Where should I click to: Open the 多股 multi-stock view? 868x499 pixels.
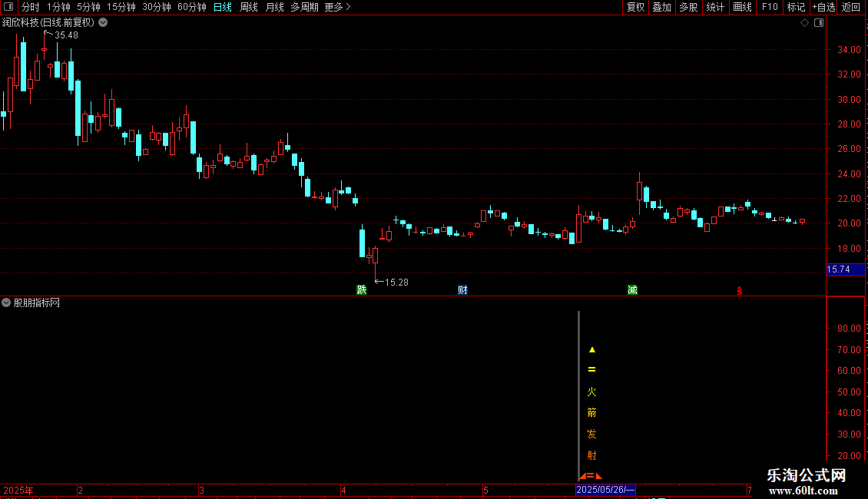click(688, 7)
